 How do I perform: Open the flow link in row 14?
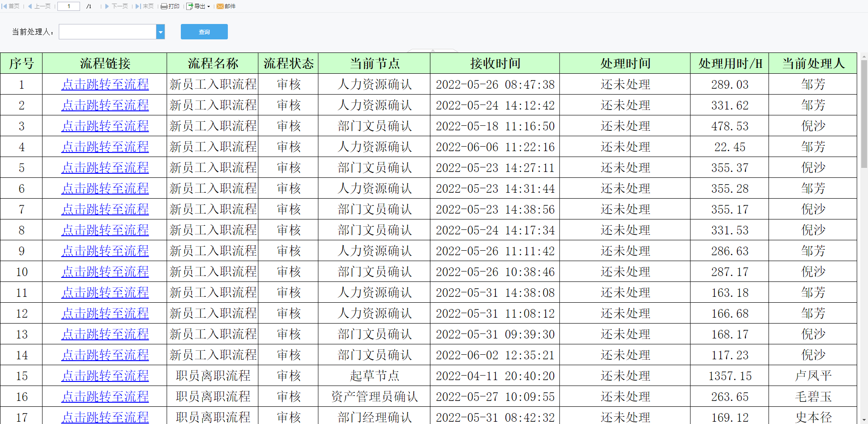pos(105,355)
